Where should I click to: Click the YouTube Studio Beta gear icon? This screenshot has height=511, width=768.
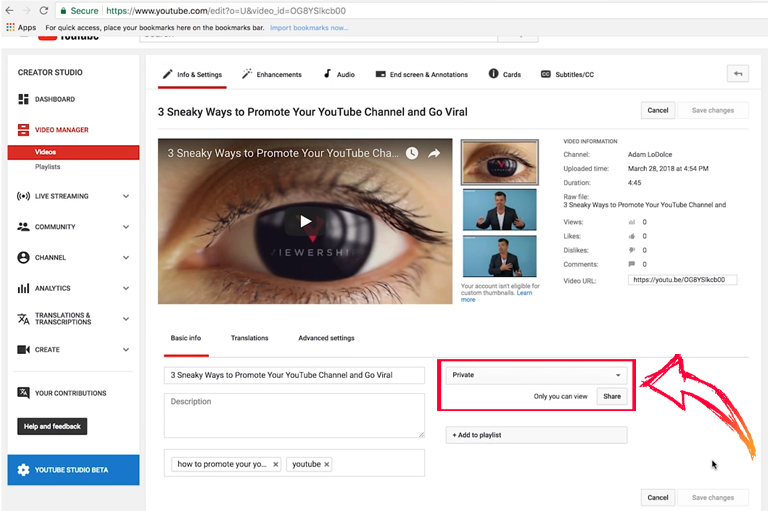[x=23, y=470]
